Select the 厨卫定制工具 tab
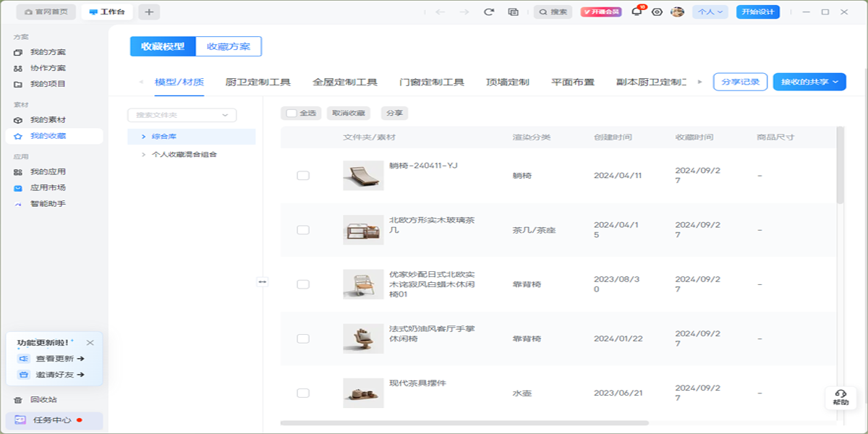This screenshot has height=434, width=868. (258, 82)
